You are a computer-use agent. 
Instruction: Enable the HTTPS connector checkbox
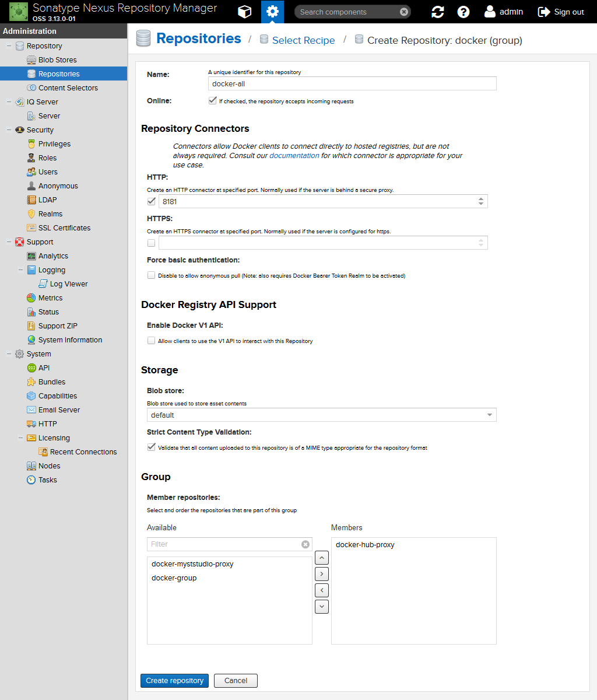(152, 243)
